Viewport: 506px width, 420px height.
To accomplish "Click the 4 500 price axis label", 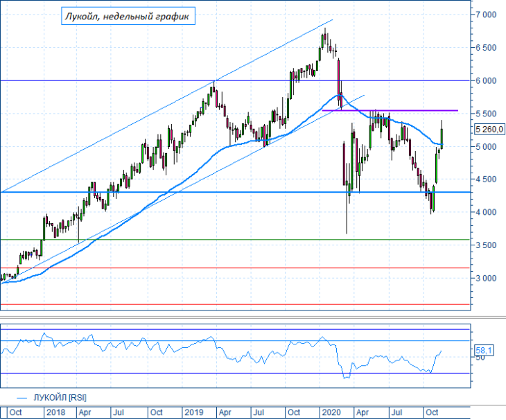I will pos(486,180).
